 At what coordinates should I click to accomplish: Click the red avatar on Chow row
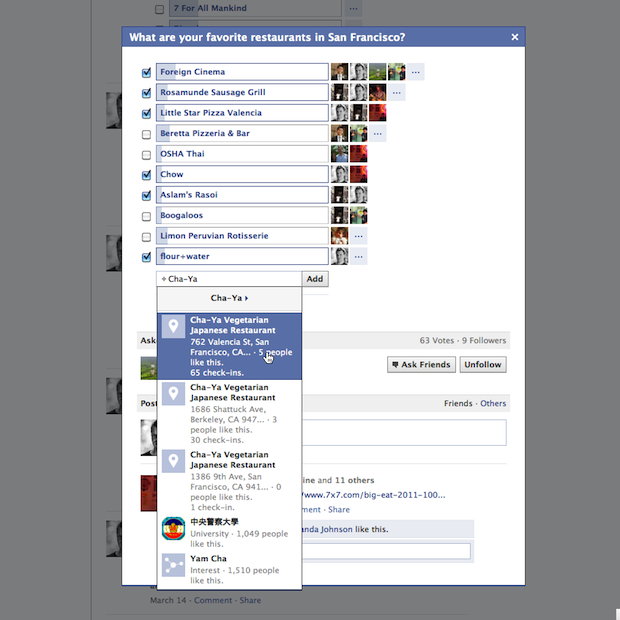coord(359,174)
